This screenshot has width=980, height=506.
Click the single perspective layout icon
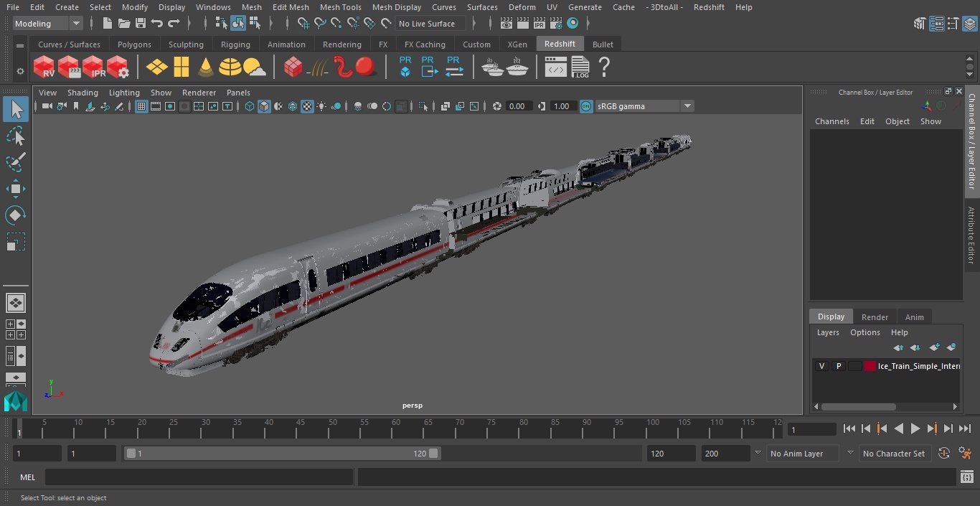[x=16, y=303]
